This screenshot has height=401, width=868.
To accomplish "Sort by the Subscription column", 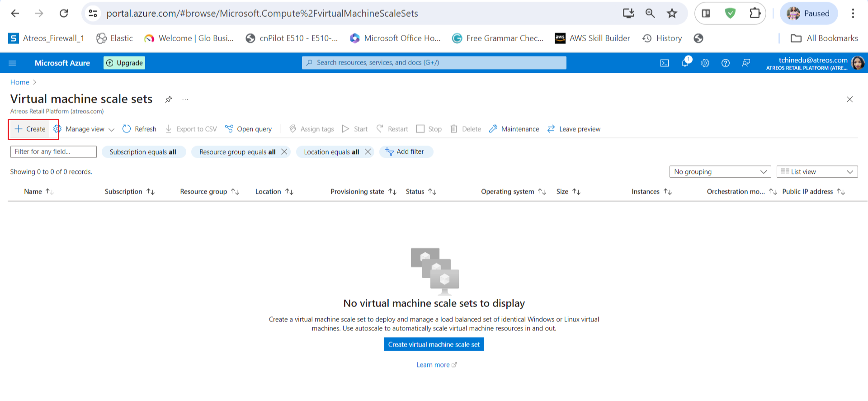I will tap(130, 192).
